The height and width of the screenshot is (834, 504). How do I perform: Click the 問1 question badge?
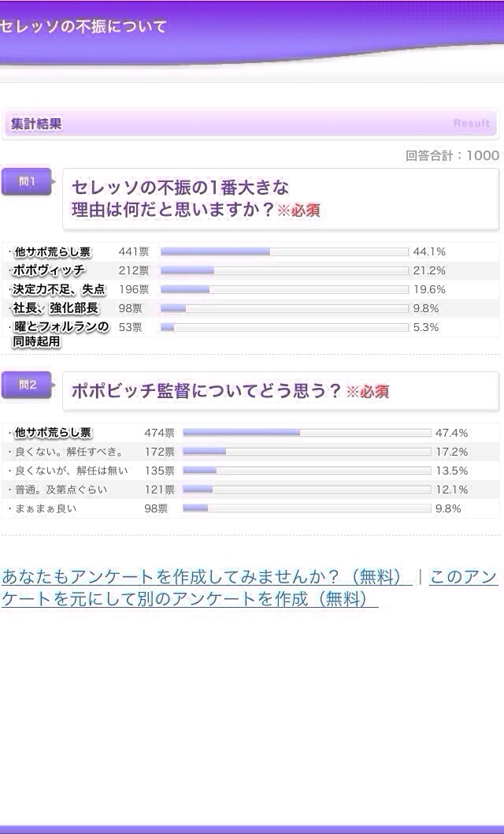coord(27,182)
